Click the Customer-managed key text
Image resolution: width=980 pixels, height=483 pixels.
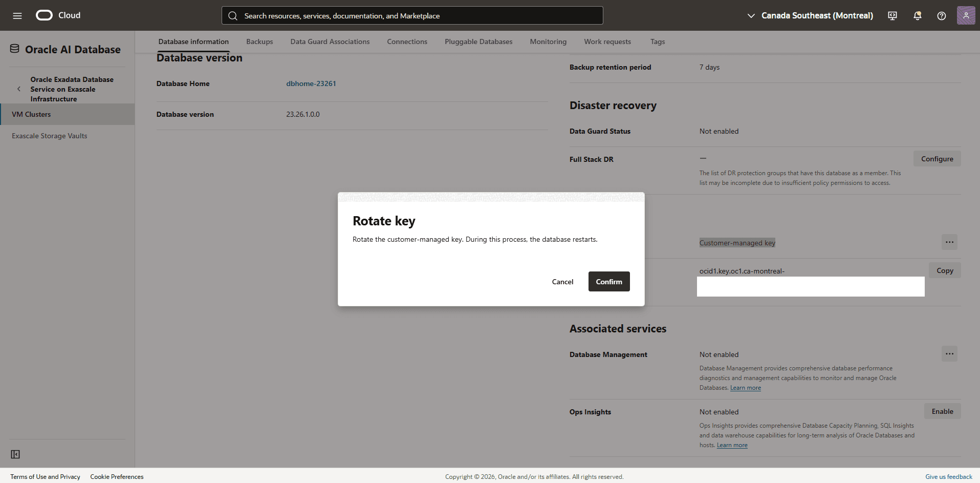(x=737, y=243)
